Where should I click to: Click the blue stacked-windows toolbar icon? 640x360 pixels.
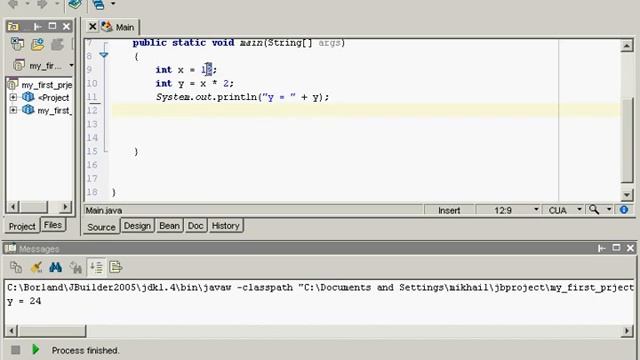click(x=98, y=4)
